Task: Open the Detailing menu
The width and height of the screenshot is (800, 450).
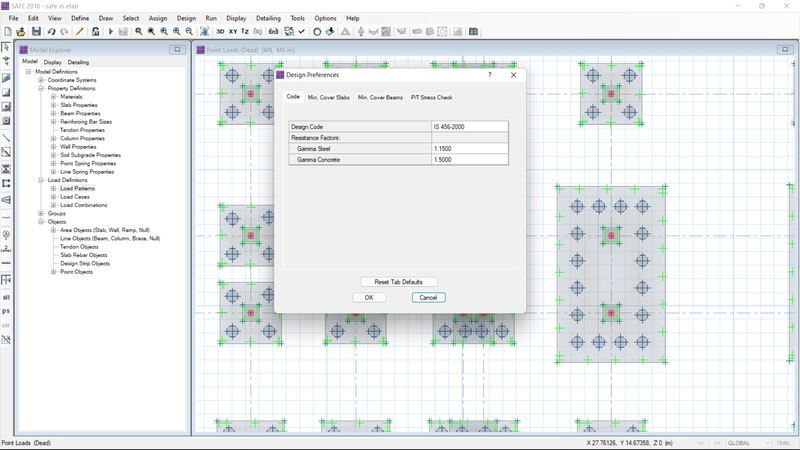Action: [x=268, y=18]
